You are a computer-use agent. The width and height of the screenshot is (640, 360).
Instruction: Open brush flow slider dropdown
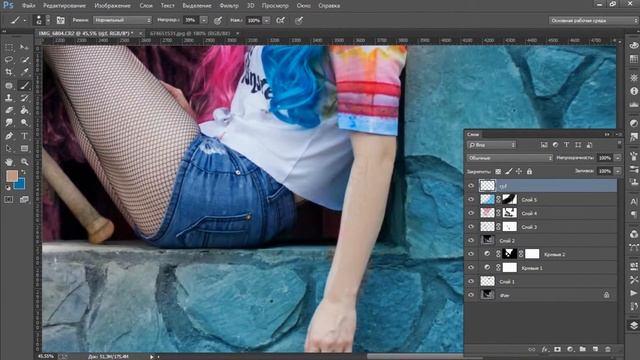point(267,20)
